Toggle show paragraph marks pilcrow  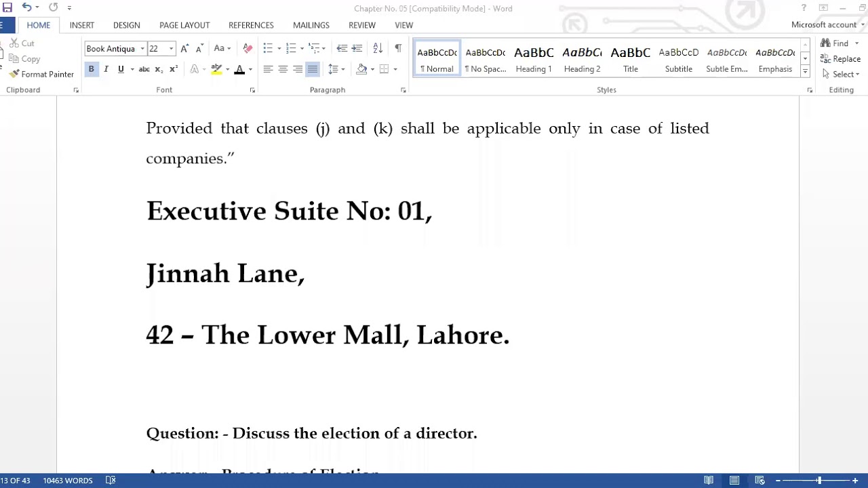pos(398,49)
